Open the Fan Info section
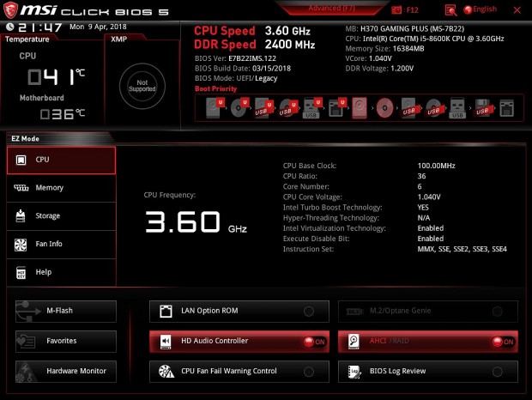 pyautogui.click(x=62, y=245)
